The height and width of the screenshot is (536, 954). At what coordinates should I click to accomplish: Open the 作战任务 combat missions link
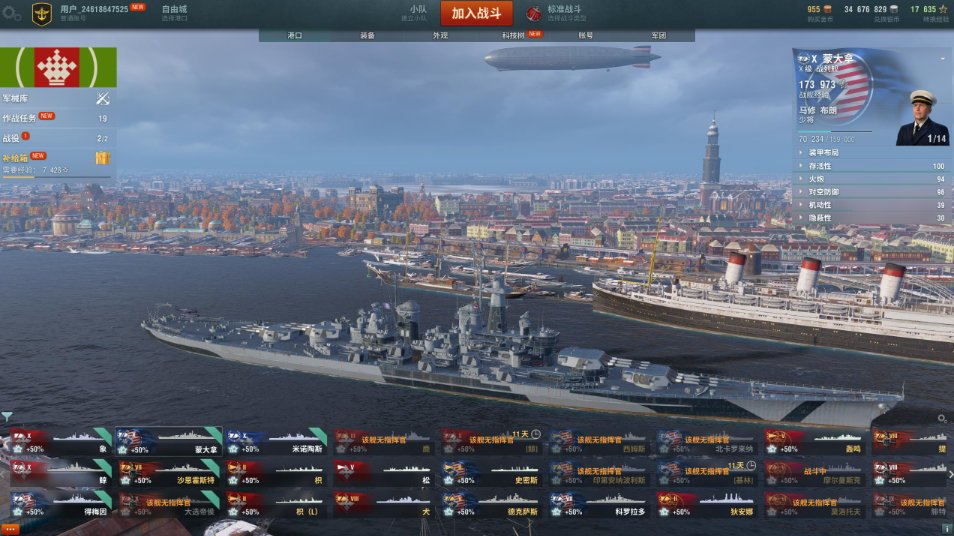tap(19, 118)
